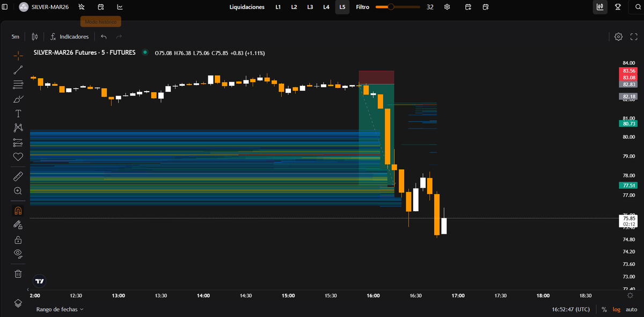Select the brush drawing tool
Viewport: 644px width, 317px height.
tap(18, 99)
